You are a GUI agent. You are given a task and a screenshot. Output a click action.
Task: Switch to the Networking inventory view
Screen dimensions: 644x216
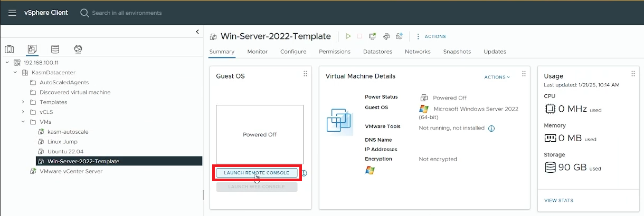(x=78, y=49)
